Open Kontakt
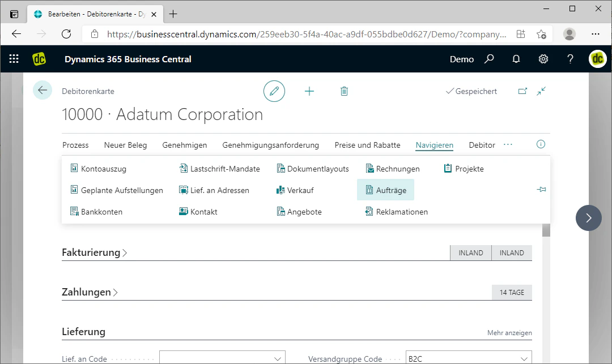 tap(198, 211)
